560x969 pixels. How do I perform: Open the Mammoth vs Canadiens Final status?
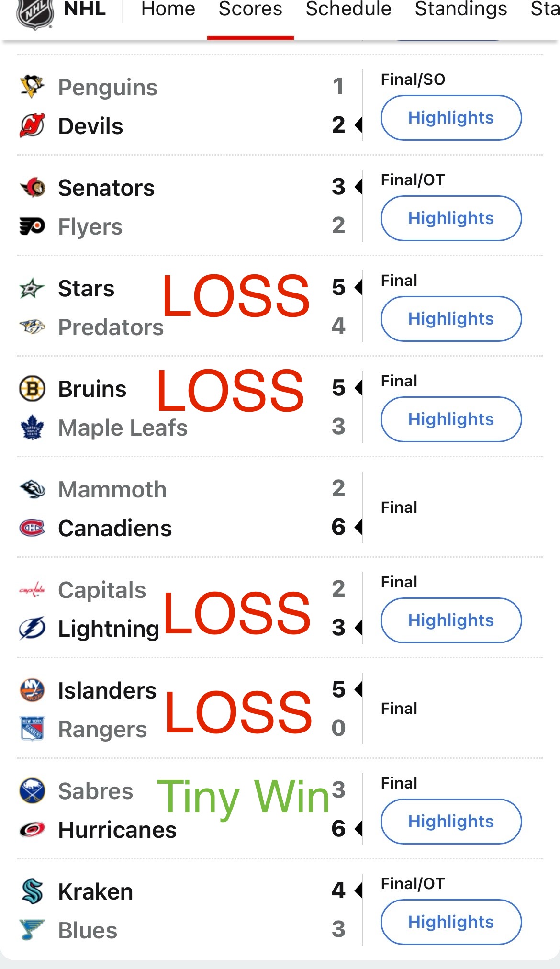(399, 507)
